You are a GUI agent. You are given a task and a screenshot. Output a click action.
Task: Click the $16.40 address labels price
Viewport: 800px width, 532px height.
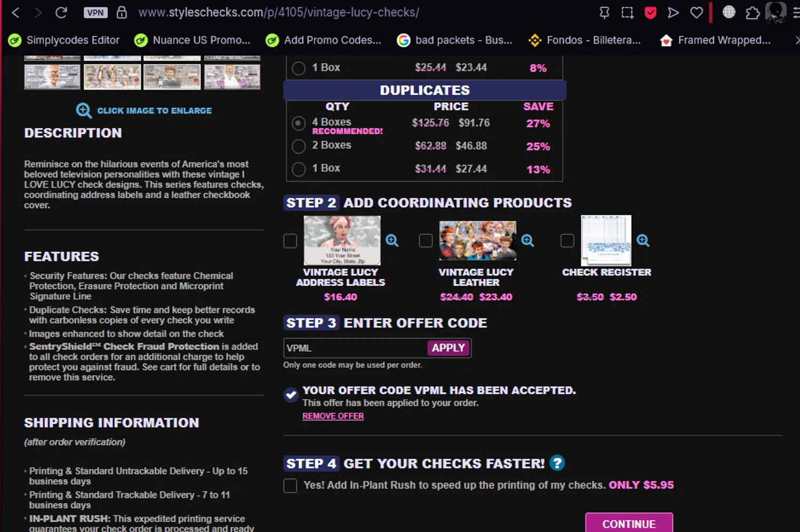coord(341,297)
